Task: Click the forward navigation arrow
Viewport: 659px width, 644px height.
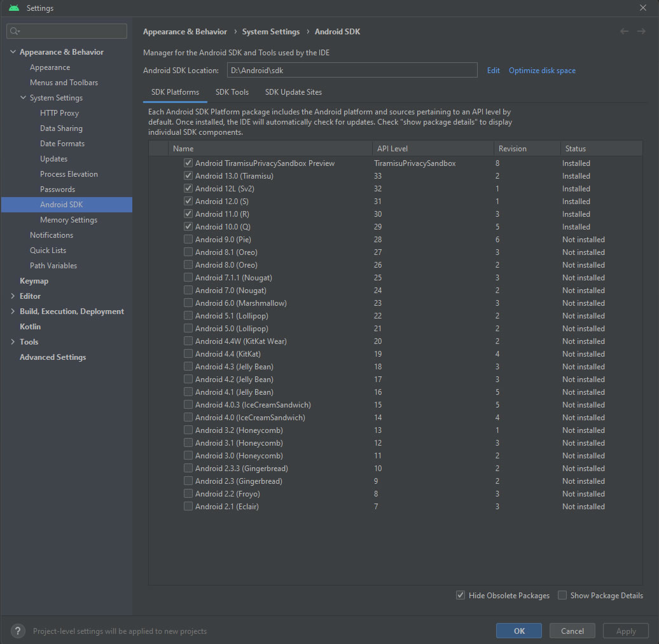Action: point(641,32)
